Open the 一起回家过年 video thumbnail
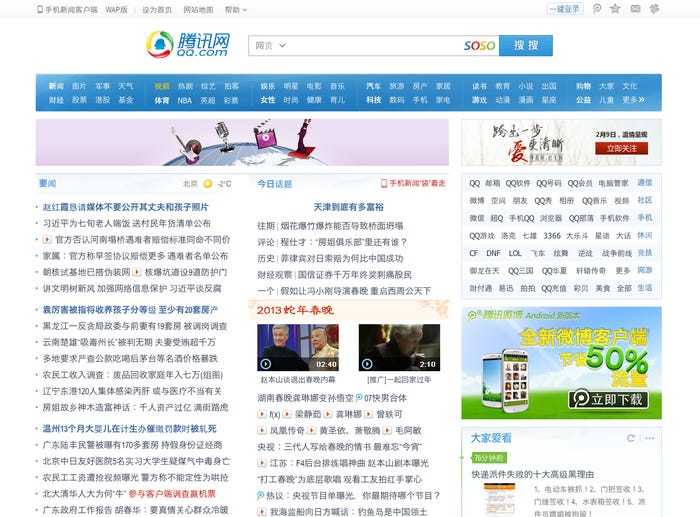This screenshot has height=517, width=700. (400, 348)
